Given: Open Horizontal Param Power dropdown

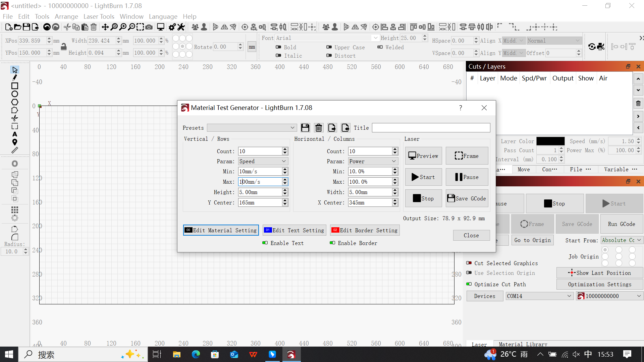Looking at the screenshot, I should coord(373,161).
